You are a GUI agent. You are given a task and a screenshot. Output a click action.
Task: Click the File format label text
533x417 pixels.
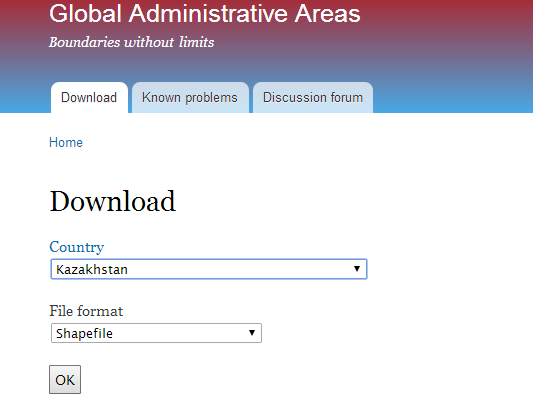(x=86, y=311)
